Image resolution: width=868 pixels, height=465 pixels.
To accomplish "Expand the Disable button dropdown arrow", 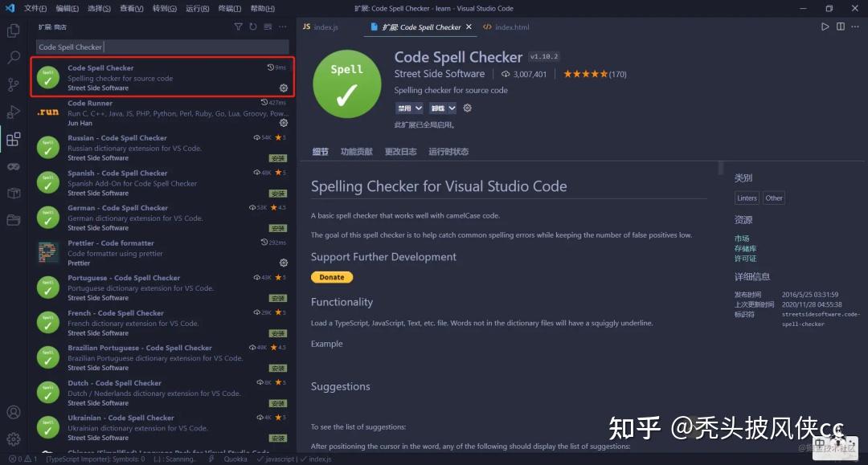I will [x=419, y=108].
